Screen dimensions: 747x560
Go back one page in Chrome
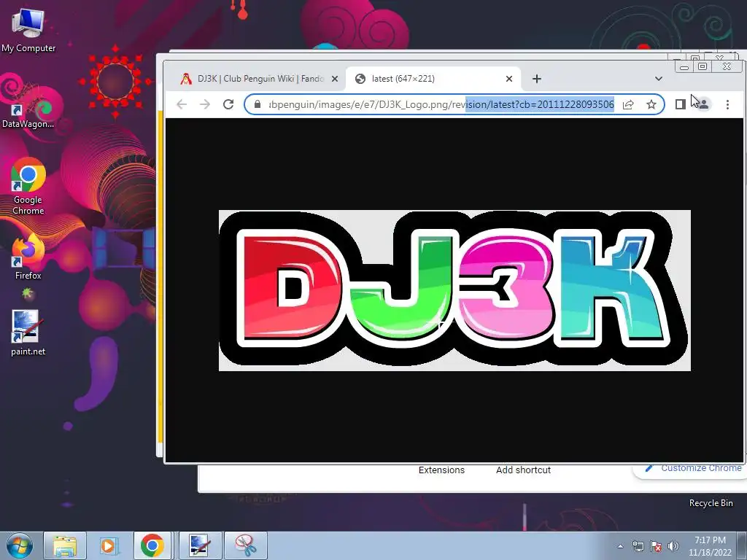[182, 104]
